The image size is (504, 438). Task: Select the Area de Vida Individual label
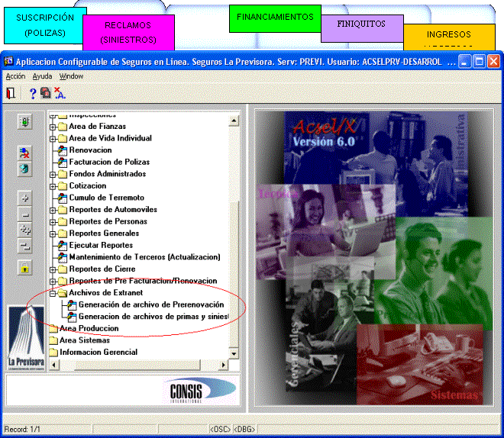pos(110,138)
